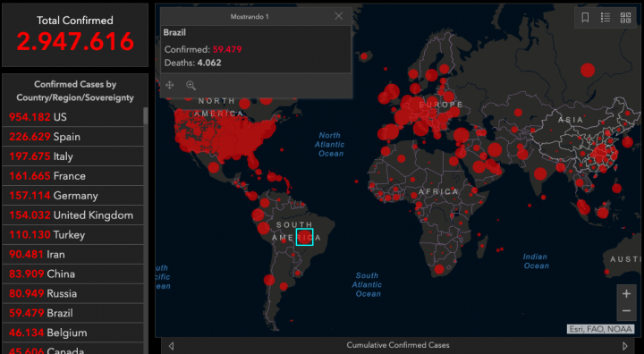644x354 pixels.
Task: Close the Brazil info popup
Action: tap(338, 16)
